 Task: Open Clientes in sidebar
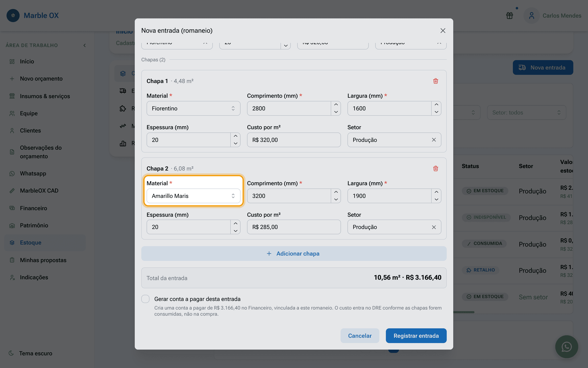tap(45, 130)
